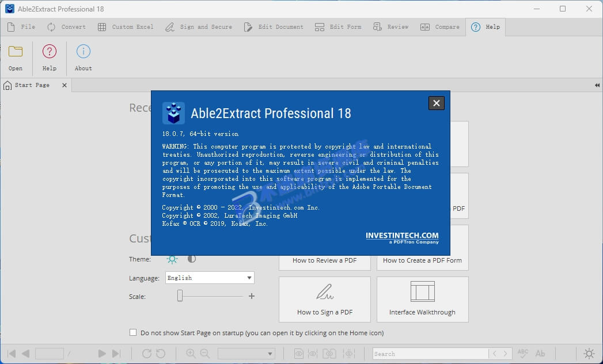Click the page number input field
Screen dimensions: 603x364
coord(49,354)
